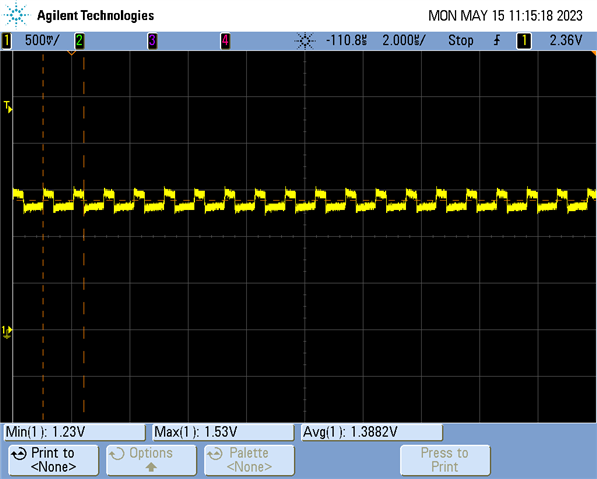The width and height of the screenshot is (597, 479).
Task: Open the Options softkey menu
Action: [151, 460]
